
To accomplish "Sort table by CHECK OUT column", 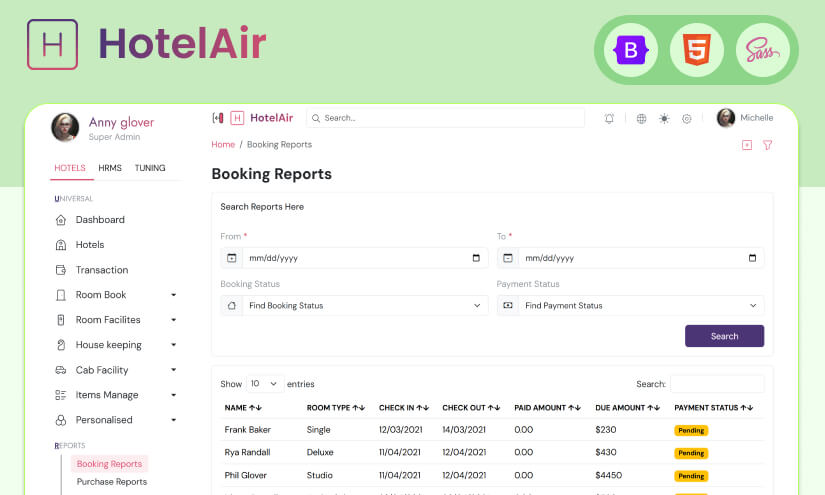I will point(471,408).
